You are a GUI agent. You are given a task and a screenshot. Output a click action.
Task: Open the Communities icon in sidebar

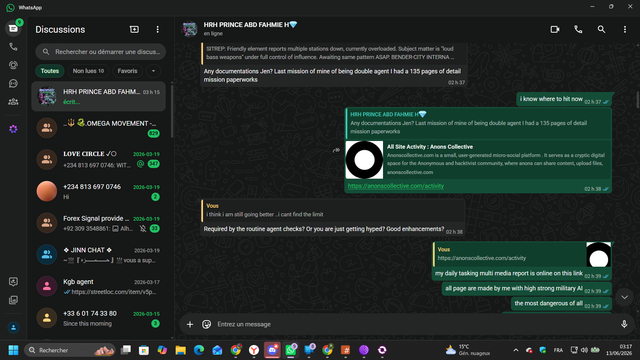tap(13, 102)
